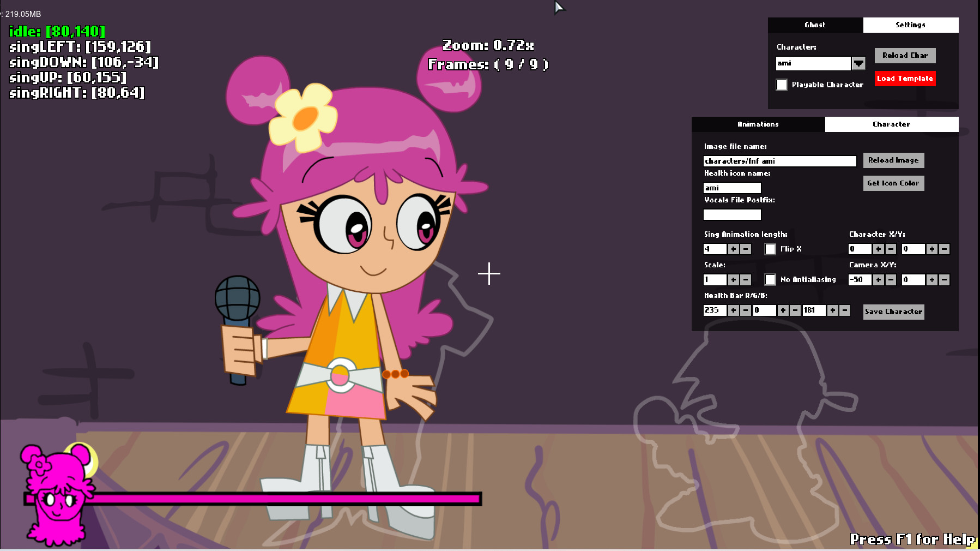Select the Character tab
The height and width of the screenshot is (551, 980).
point(891,124)
